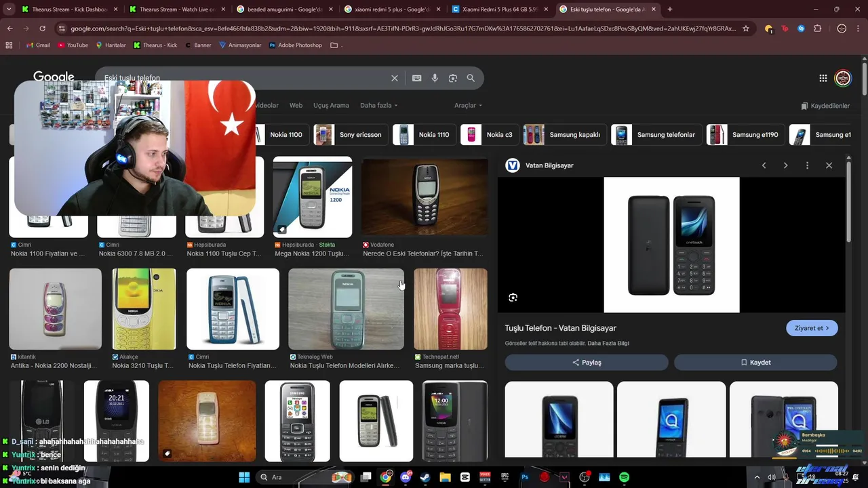Open Steam from the taskbar
The height and width of the screenshot is (488, 868).
425,477
